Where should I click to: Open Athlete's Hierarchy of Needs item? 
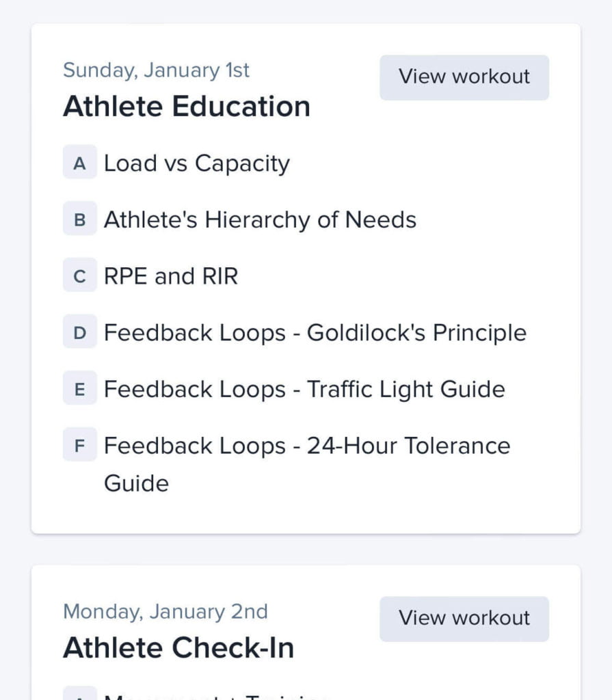point(260,220)
